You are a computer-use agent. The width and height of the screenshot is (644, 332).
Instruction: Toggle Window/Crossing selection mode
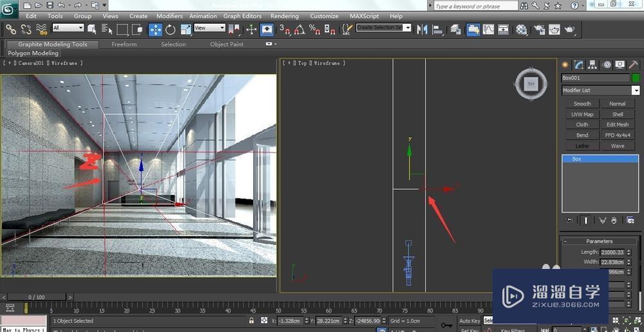(137, 29)
